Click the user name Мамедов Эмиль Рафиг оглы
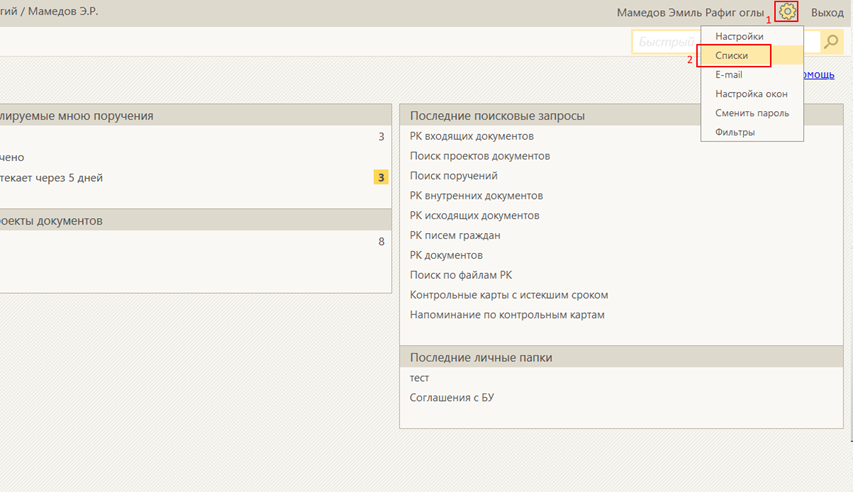 pyautogui.click(x=690, y=12)
